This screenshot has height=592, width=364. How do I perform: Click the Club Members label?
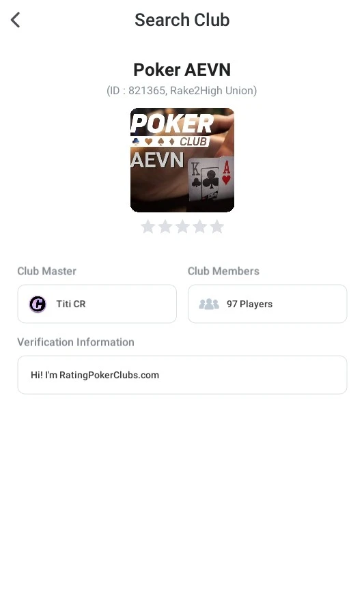[223, 271]
